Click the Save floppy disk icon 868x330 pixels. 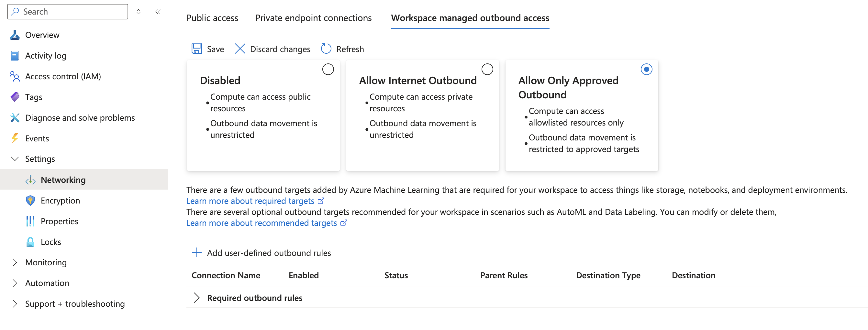click(x=197, y=49)
